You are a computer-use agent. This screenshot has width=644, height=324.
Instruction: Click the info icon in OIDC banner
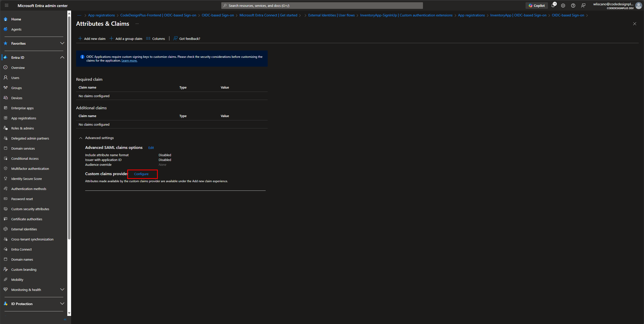tap(82, 57)
